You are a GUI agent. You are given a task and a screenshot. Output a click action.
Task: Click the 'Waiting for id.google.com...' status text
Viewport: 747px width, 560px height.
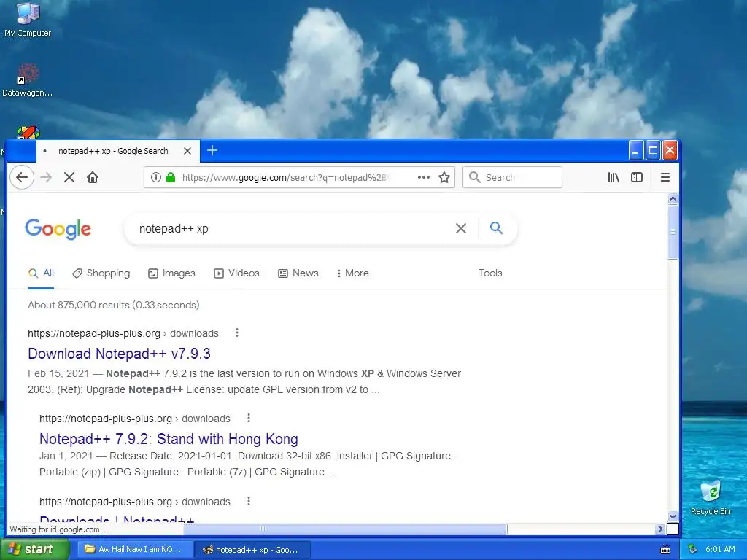tap(58, 529)
